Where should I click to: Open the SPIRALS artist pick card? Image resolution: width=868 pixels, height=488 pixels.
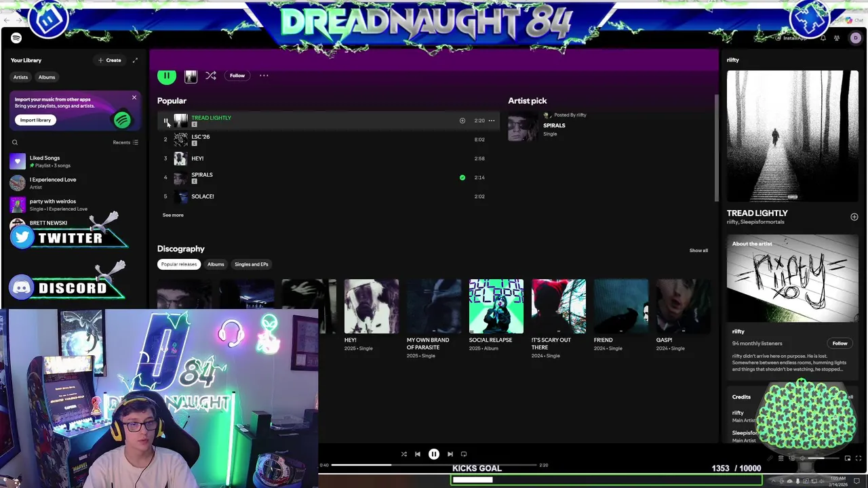549,126
